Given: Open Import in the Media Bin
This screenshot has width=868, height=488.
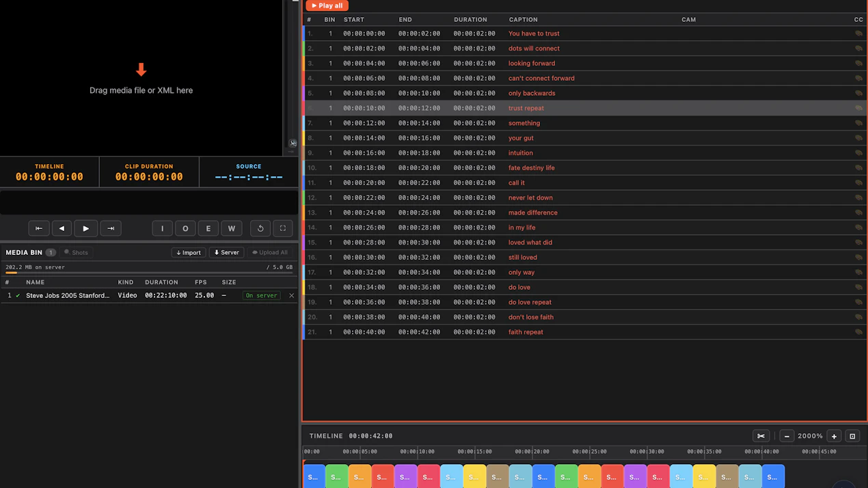Looking at the screenshot, I should coord(189,253).
